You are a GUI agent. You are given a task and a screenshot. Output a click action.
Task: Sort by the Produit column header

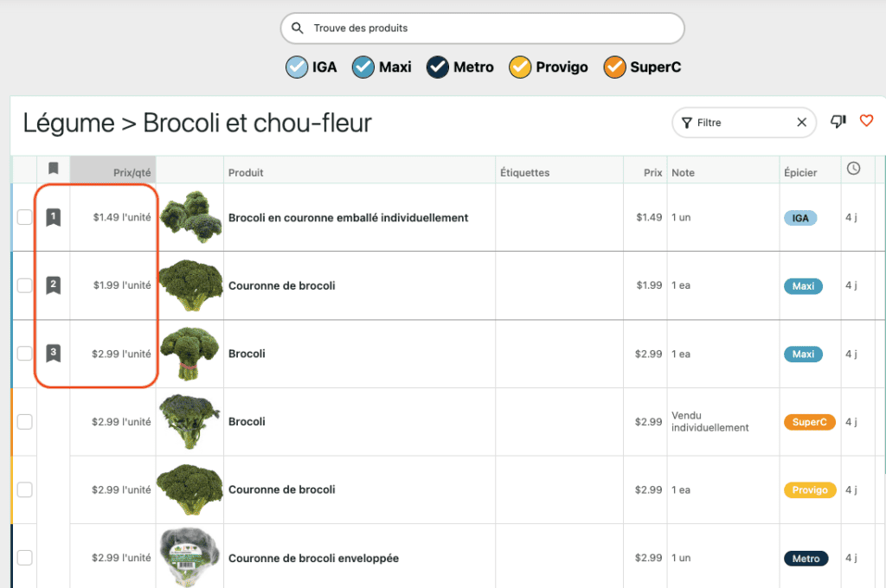247,173
